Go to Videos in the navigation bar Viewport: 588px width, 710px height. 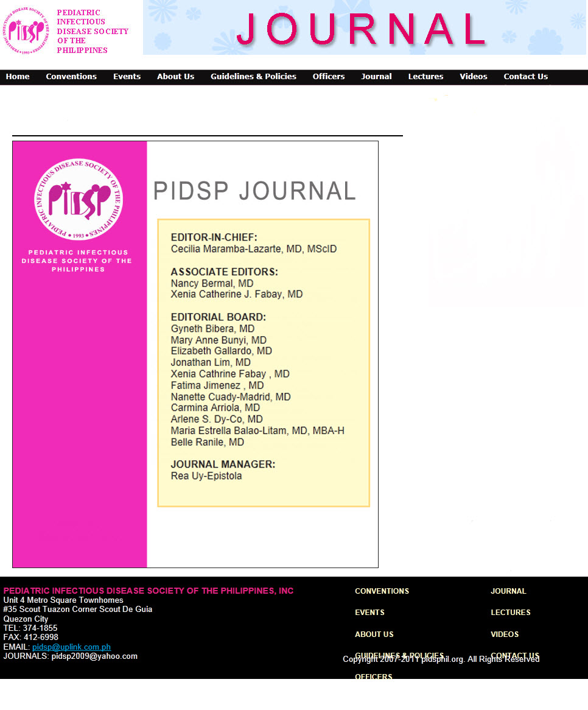point(473,77)
